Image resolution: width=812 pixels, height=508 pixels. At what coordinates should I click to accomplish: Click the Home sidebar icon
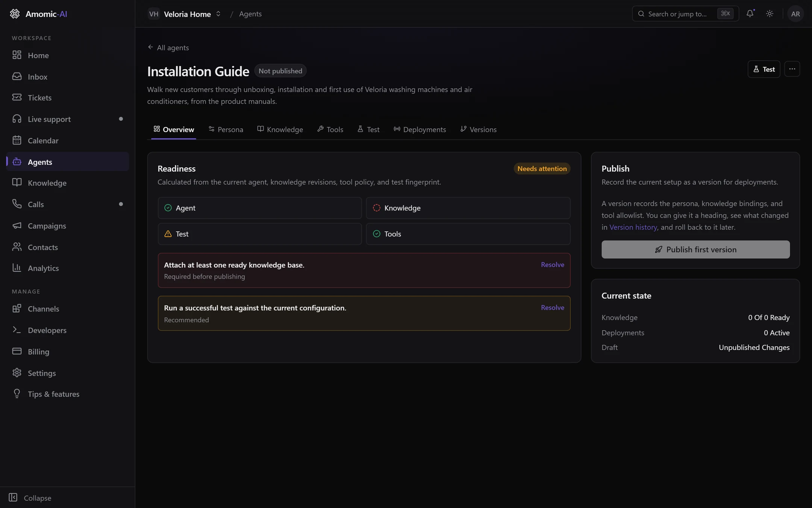[x=17, y=55]
